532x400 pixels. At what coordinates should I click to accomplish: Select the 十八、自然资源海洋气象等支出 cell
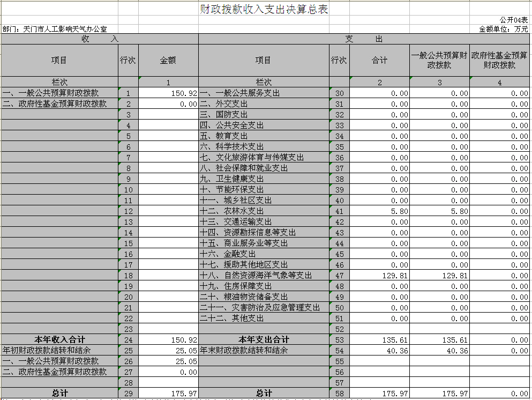click(x=264, y=276)
